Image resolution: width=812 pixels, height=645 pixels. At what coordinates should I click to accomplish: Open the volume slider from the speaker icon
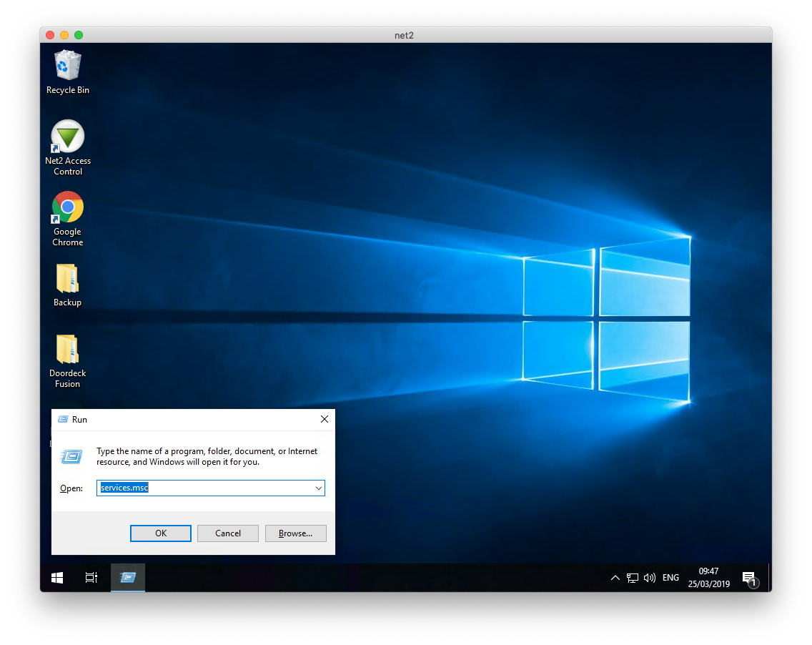tap(650, 577)
